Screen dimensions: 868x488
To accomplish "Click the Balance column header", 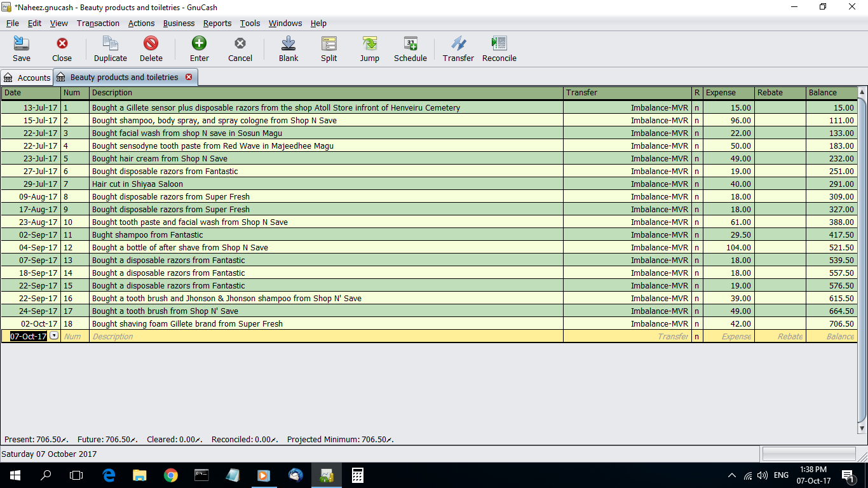I will pyautogui.click(x=831, y=93).
